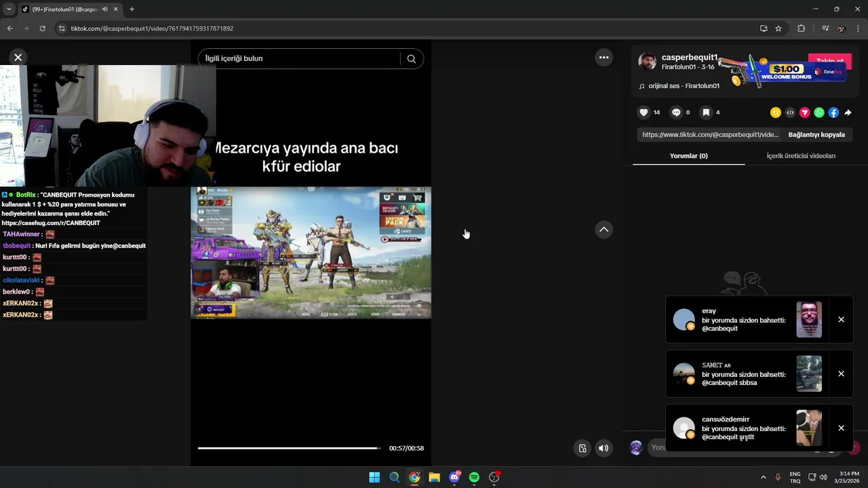The width and height of the screenshot is (868, 488).
Task: Open the Casehug $1.00 welcome bonus banner
Action: 783,70
